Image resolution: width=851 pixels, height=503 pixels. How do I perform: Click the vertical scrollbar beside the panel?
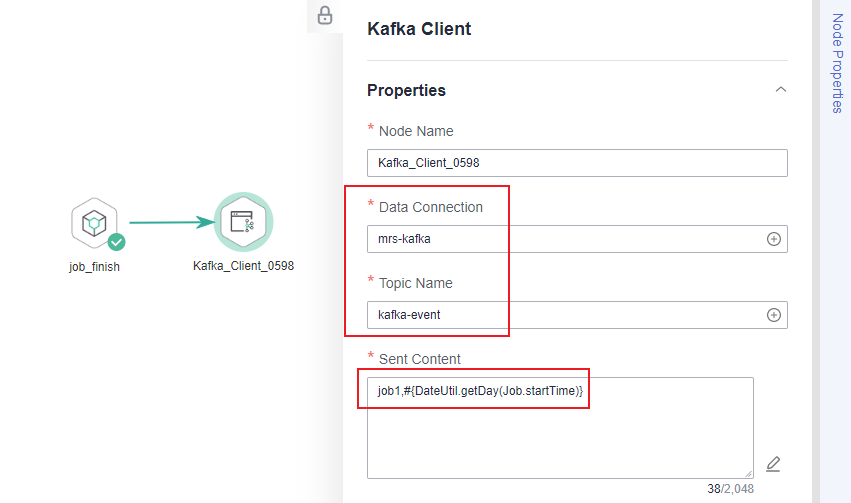pos(816,251)
